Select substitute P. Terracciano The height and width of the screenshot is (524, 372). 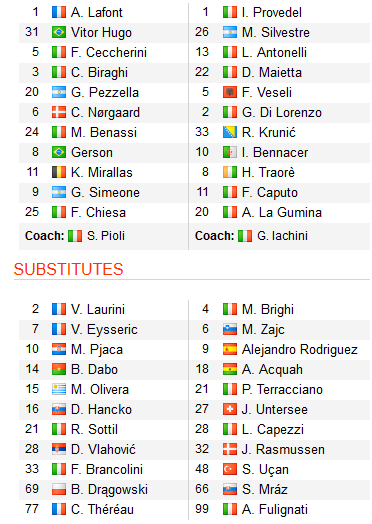tap(282, 390)
